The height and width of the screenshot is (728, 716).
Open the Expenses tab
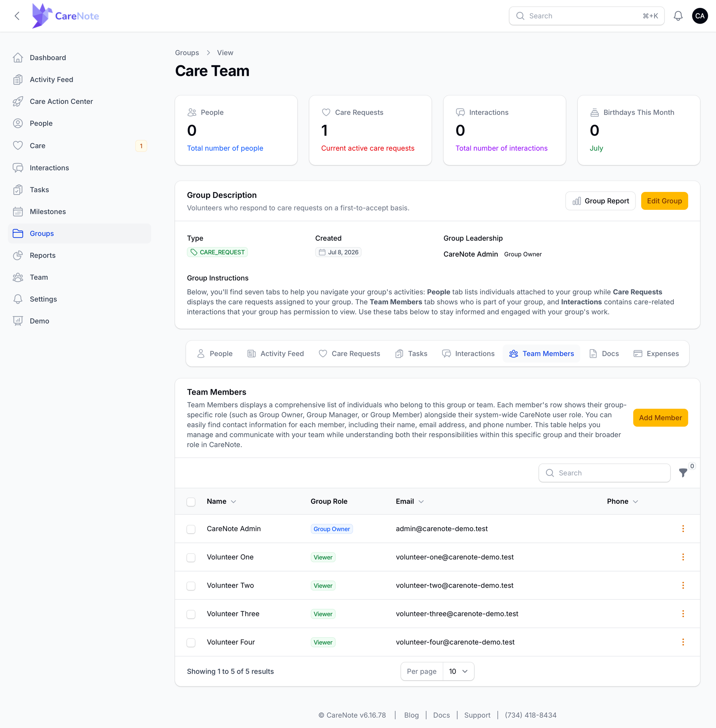click(656, 354)
